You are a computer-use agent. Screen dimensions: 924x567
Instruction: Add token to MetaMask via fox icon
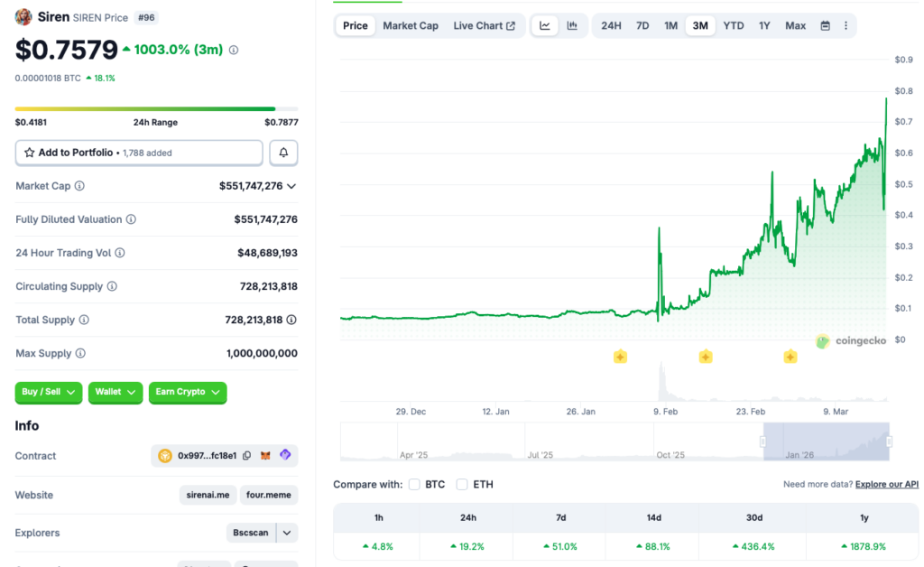tap(265, 456)
